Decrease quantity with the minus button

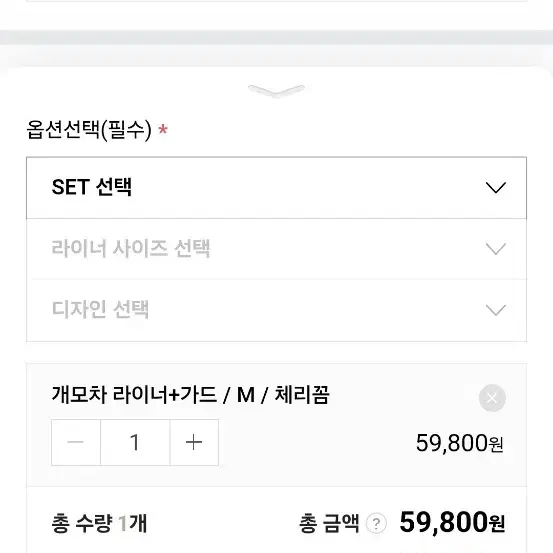pos(76,442)
